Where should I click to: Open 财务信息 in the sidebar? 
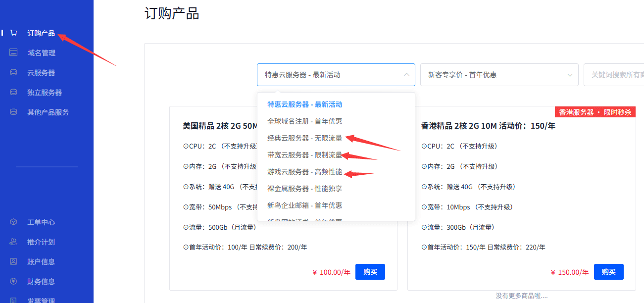point(41,282)
